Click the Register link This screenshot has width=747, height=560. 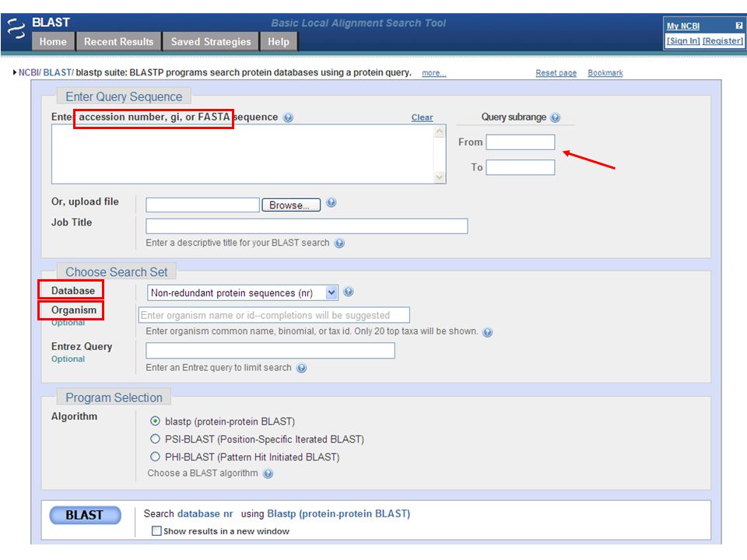pyautogui.click(x=723, y=41)
